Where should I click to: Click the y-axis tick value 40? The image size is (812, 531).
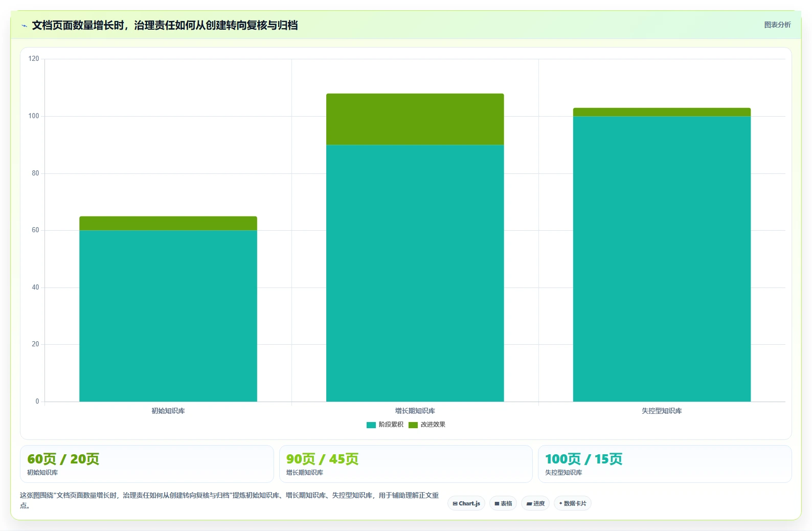click(35, 287)
